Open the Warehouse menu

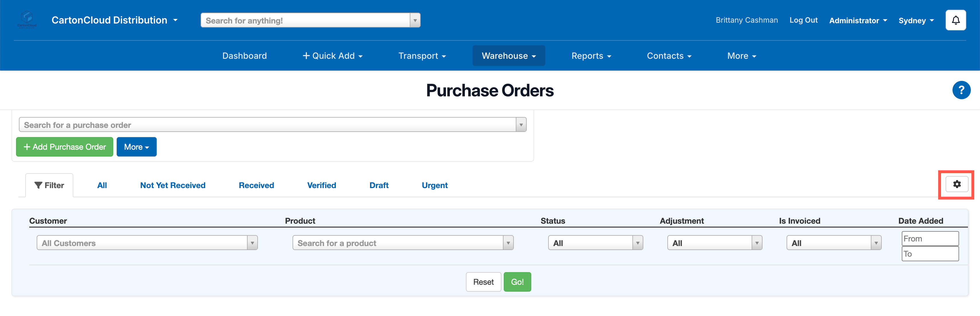(x=508, y=56)
